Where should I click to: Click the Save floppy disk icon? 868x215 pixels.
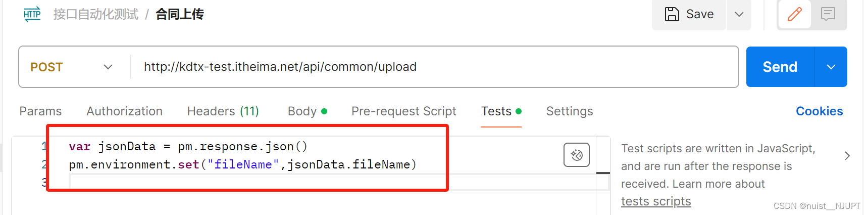point(672,14)
